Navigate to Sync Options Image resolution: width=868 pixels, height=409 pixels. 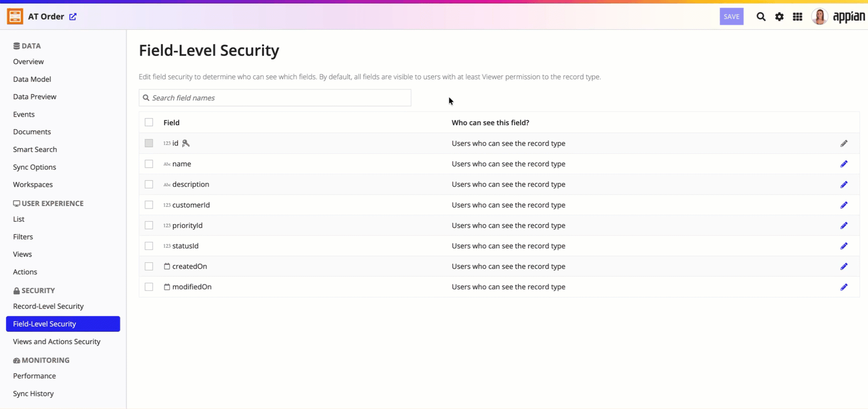click(34, 167)
